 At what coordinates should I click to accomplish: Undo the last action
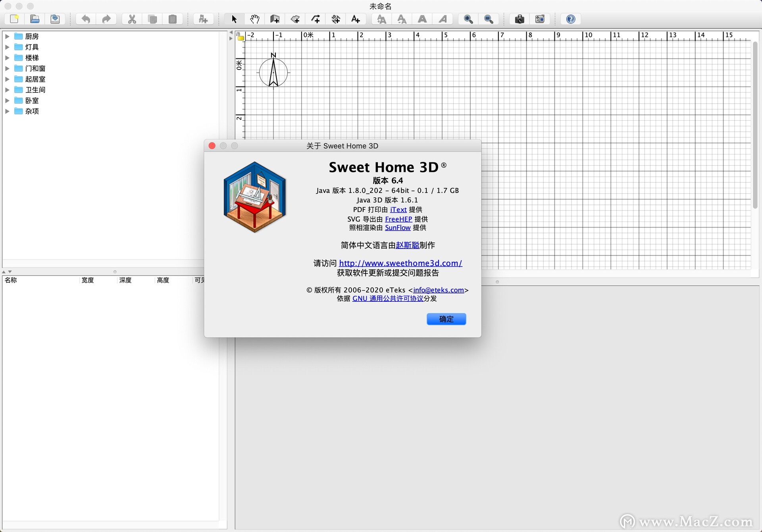86,19
